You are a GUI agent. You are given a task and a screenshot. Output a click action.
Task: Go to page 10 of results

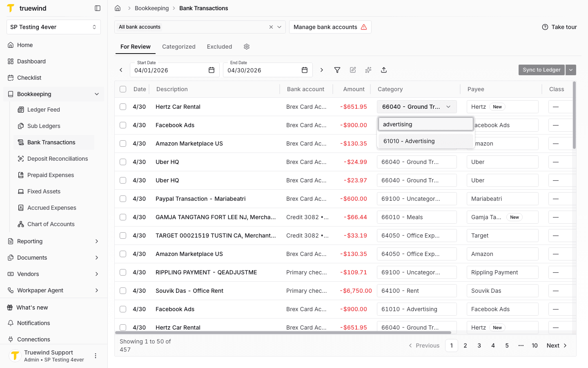[535, 346]
